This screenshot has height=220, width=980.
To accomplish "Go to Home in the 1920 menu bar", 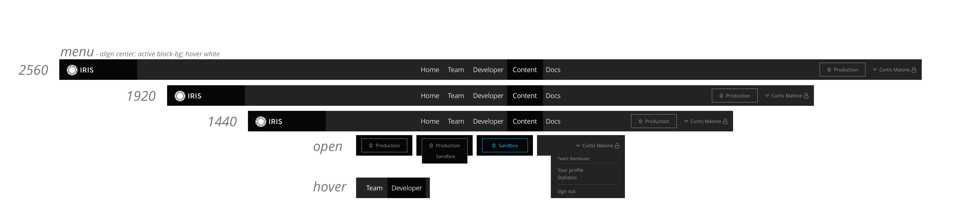I will pyautogui.click(x=430, y=96).
